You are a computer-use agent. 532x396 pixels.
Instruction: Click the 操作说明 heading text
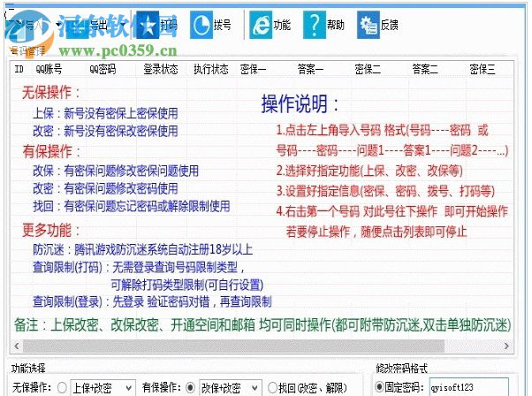pos(300,103)
